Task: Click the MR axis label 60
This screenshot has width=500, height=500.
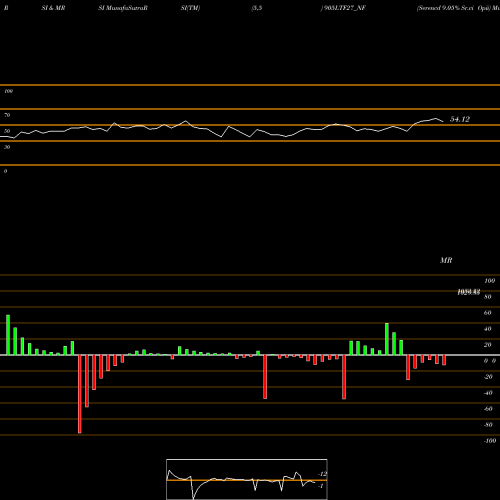Action: click(488, 313)
